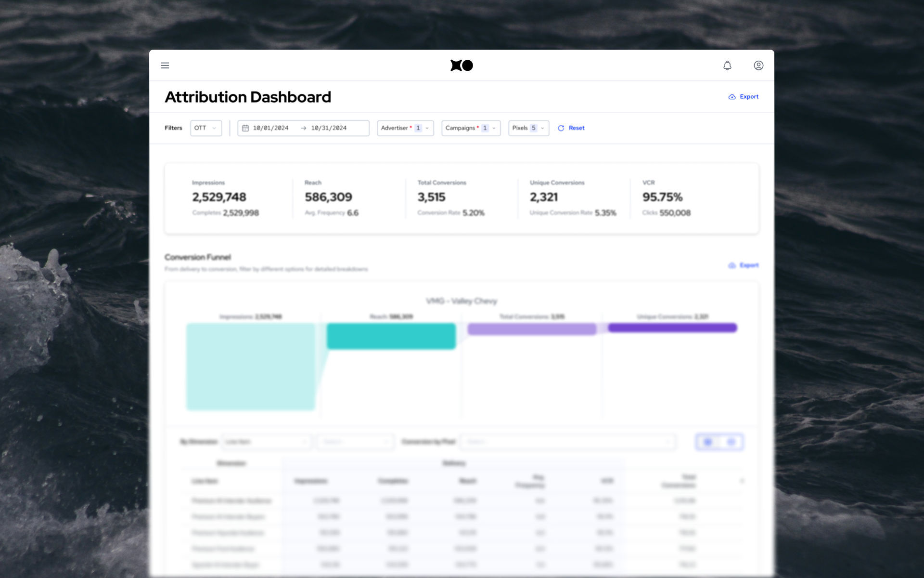The height and width of the screenshot is (578, 924).
Task: Click the cloud icon beside top Export
Action: tap(732, 97)
